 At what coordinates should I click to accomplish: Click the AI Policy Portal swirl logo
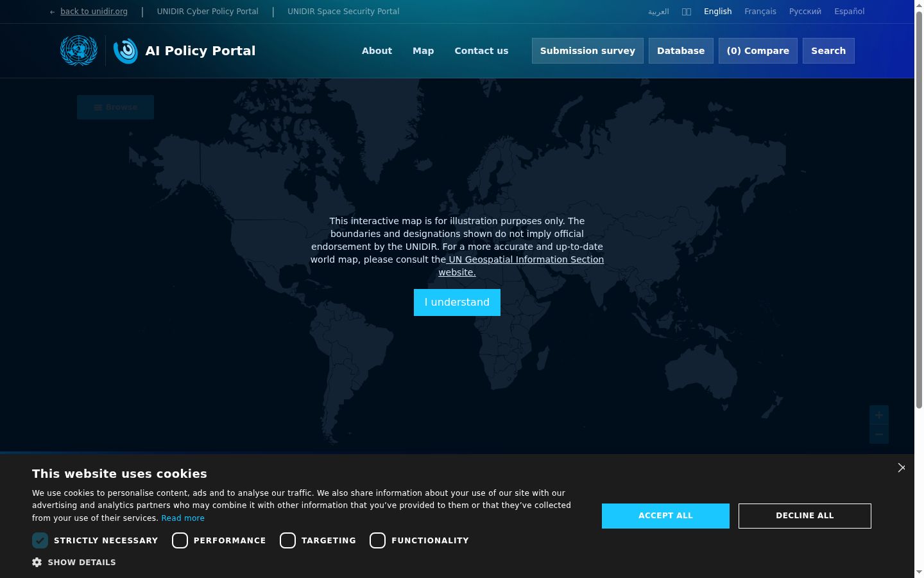tap(126, 51)
